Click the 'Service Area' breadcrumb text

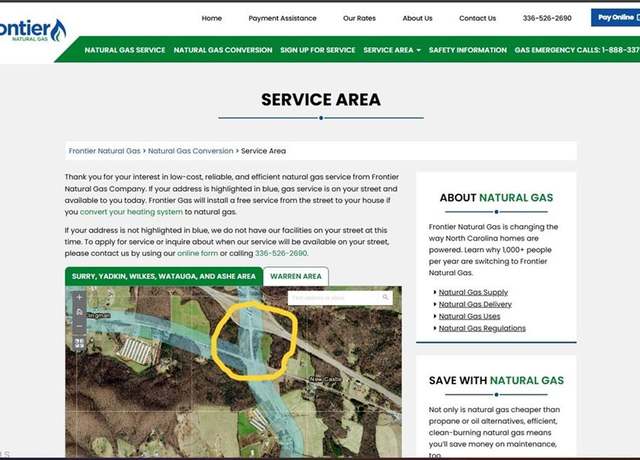(263, 151)
